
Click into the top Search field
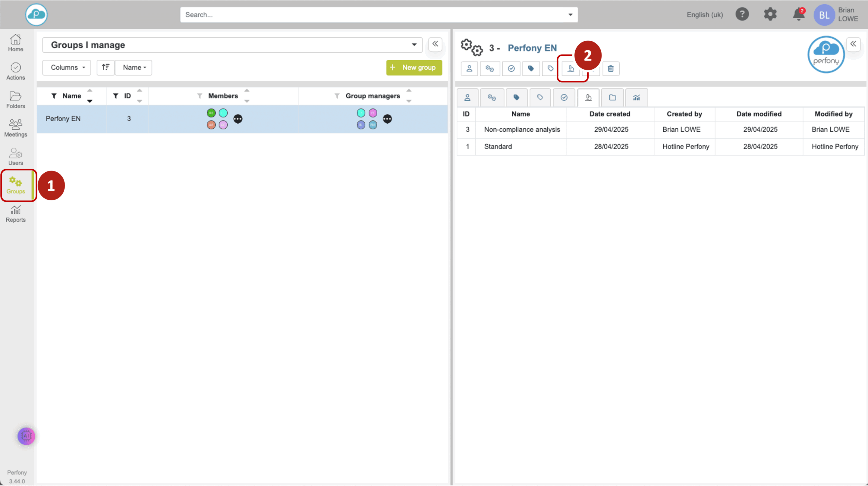coord(374,15)
